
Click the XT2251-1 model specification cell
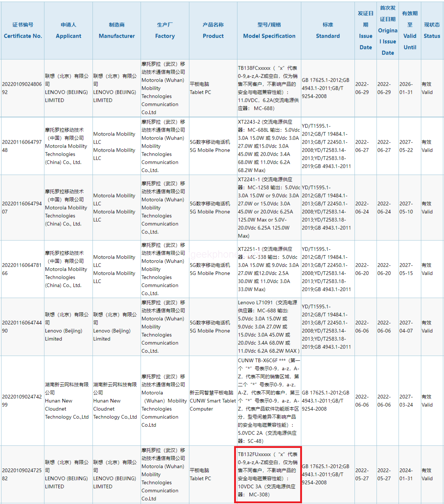[269, 269]
